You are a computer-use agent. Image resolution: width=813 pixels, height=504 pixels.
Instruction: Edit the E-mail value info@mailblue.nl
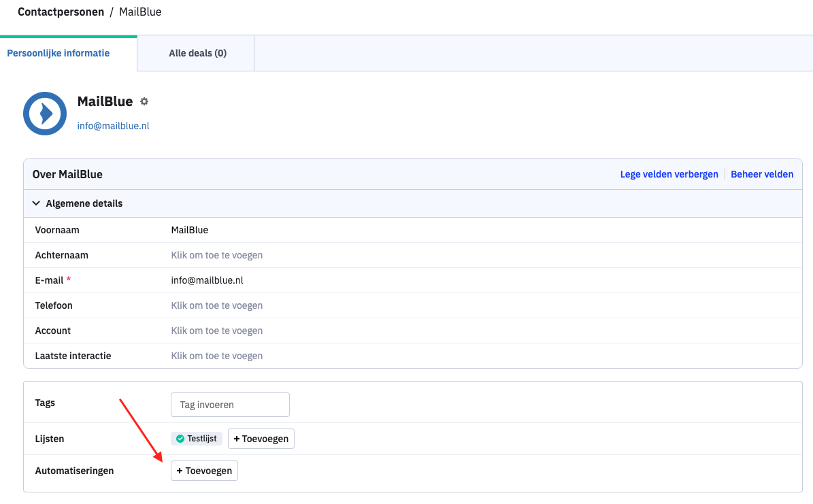207,280
